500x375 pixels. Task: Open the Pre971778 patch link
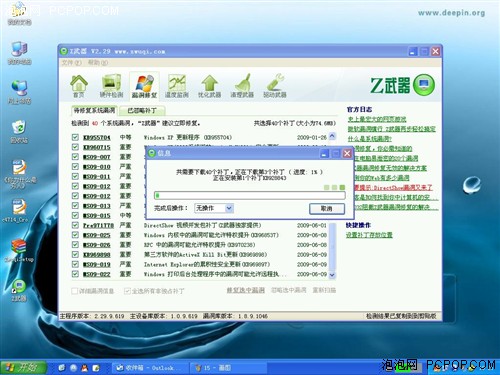point(98,225)
